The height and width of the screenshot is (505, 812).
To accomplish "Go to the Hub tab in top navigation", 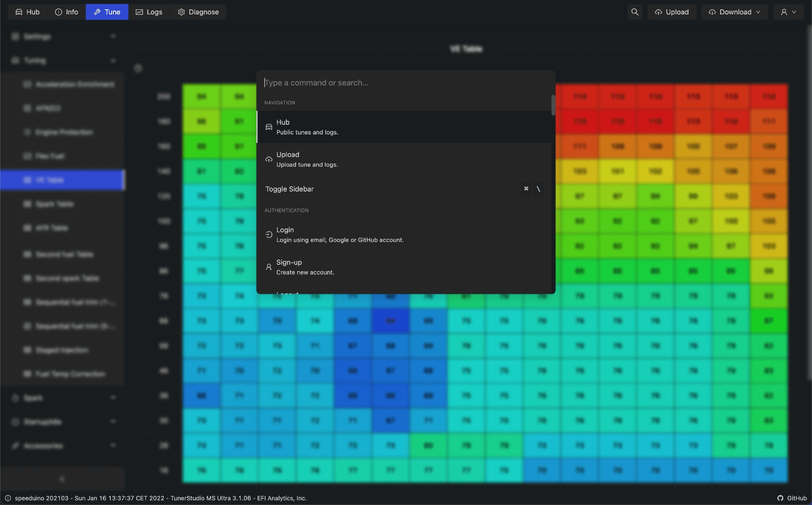I will click(x=27, y=12).
